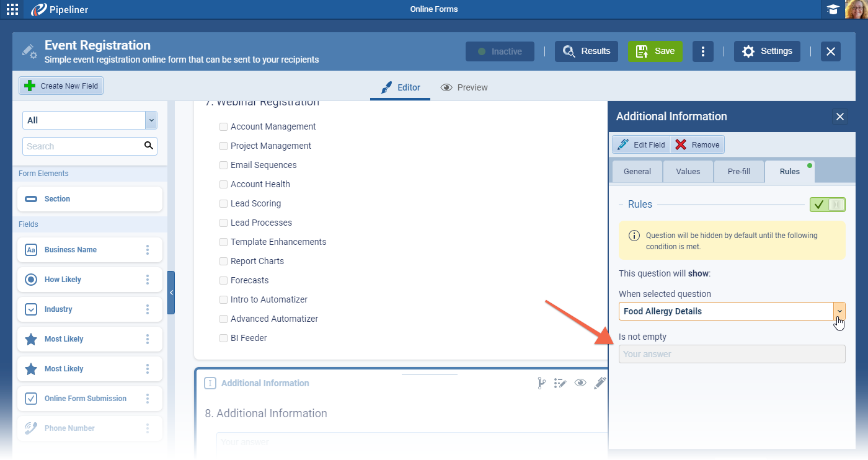
Task: Click Create New Field button
Action: [x=61, y=86]
